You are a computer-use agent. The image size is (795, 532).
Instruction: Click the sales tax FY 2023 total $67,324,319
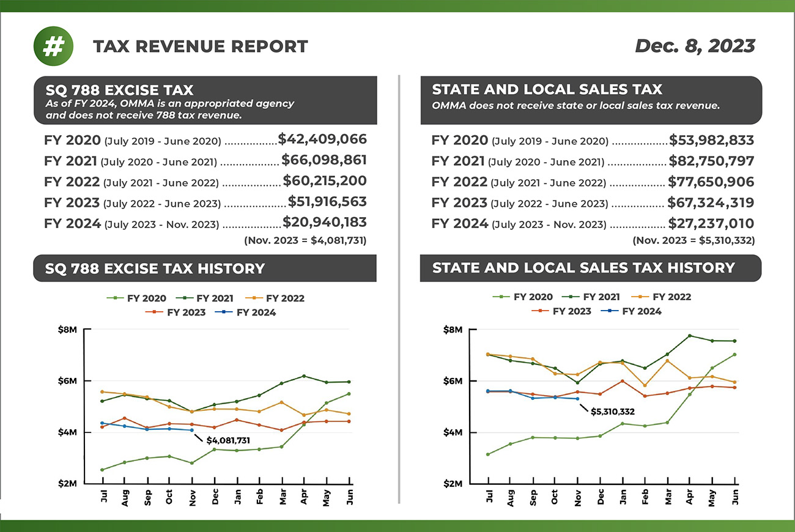coord(711,202)
